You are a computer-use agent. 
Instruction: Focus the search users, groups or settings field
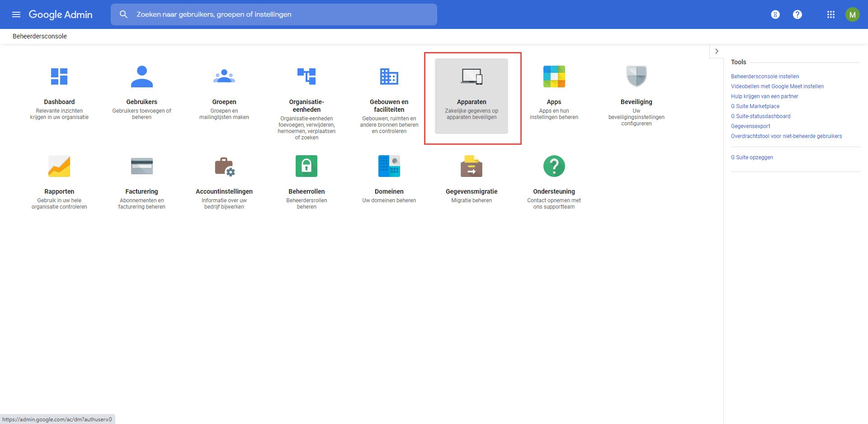274,14
